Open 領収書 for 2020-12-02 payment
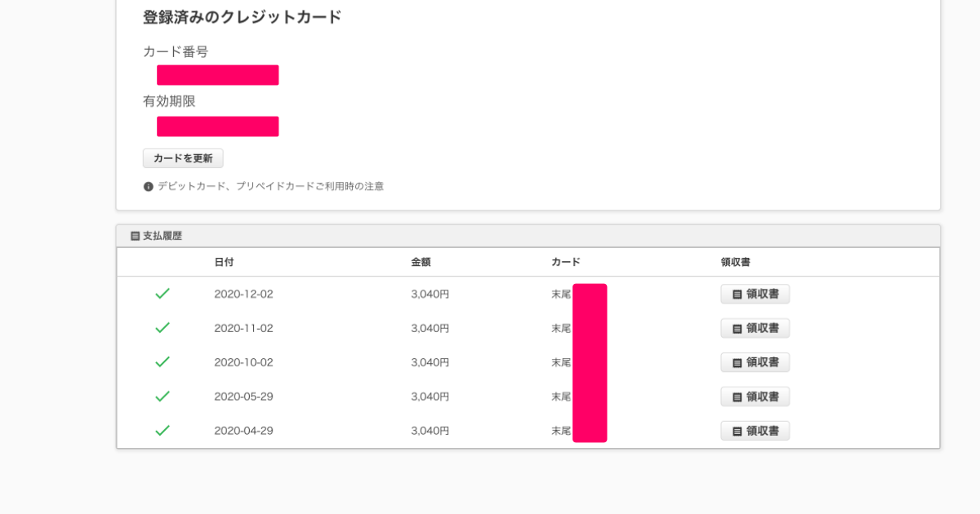This screenshot has height=514, width=980. click(x=755, y=294)
